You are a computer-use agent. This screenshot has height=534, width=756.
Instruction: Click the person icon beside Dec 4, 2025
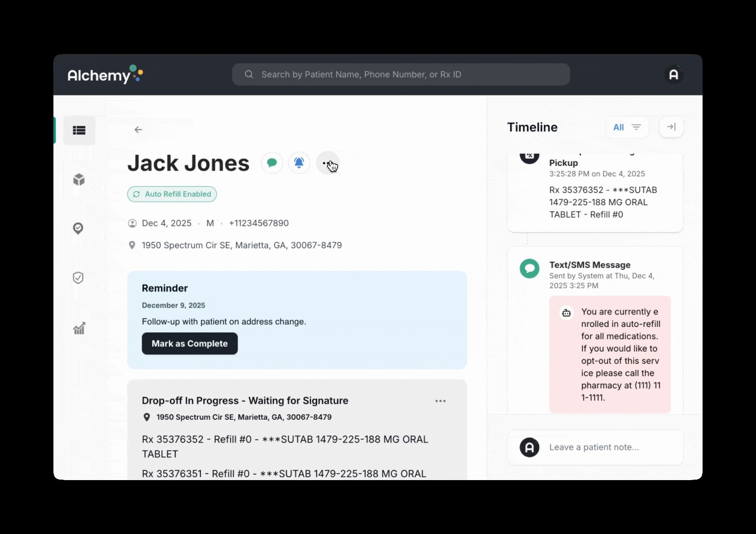point(132,223)
